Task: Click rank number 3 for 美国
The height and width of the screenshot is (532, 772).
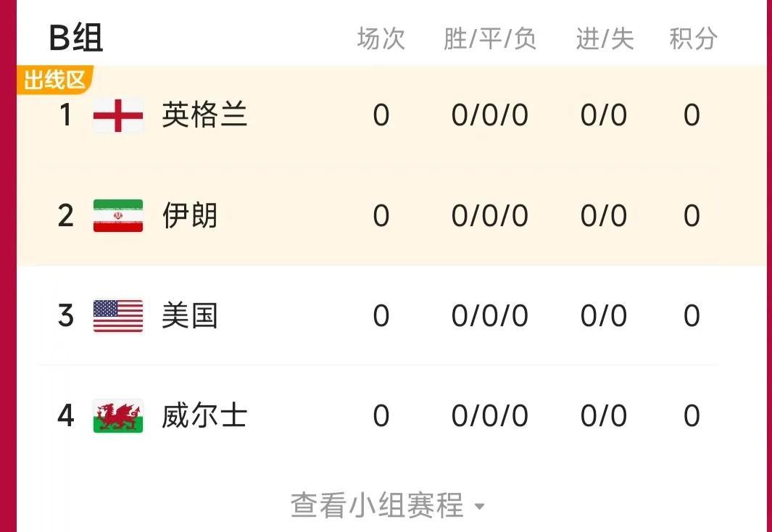Action: coord(65,315)
